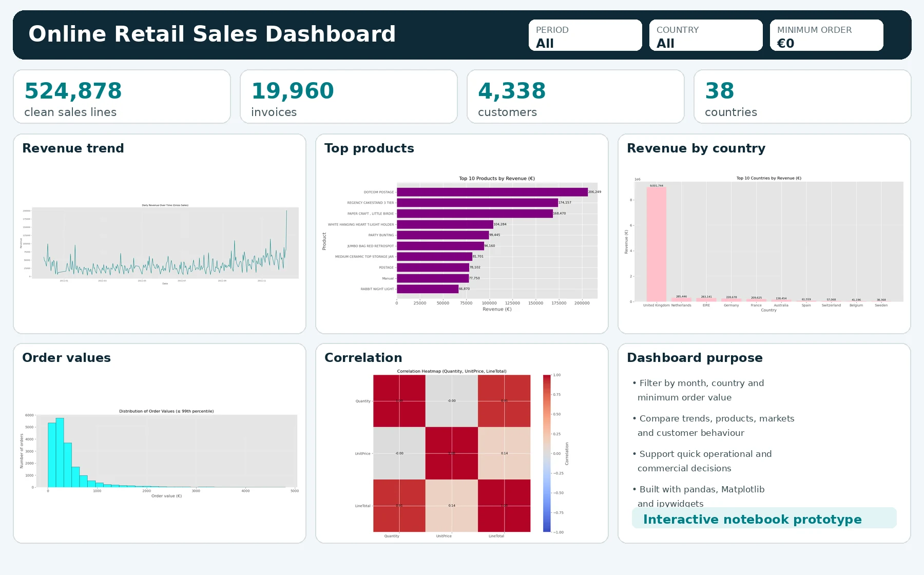
Task: Select the DOTCOM POSTAGE bar
Action: pyautogui.click(x=492, y=192)
